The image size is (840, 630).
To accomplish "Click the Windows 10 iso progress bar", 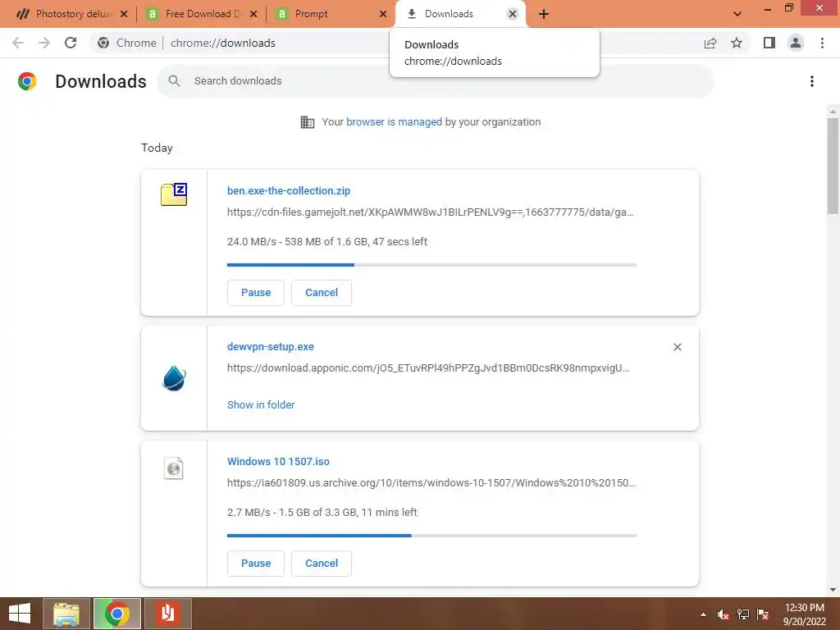I will tap(431, 535).
